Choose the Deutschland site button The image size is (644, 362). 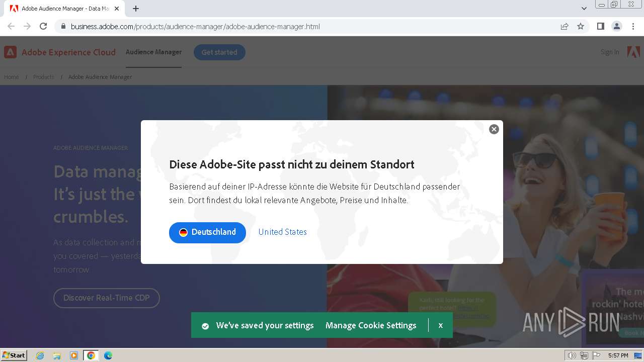[207, 232]
